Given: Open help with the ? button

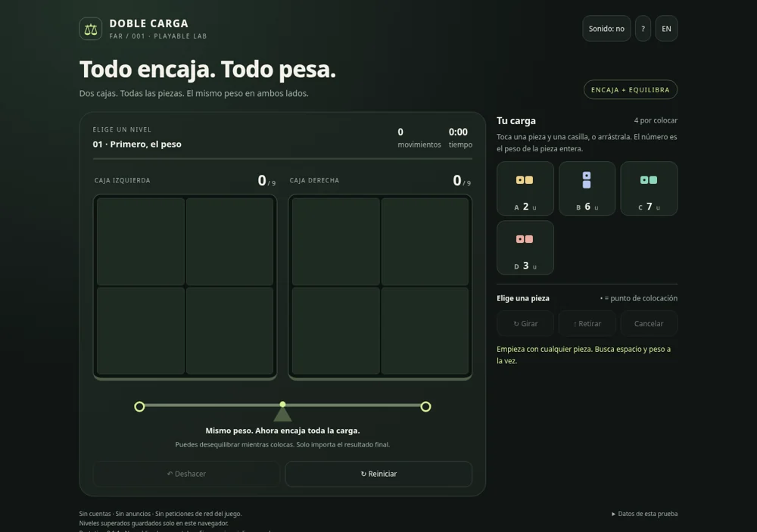Looking at the screenshot, I should [643, 29].
